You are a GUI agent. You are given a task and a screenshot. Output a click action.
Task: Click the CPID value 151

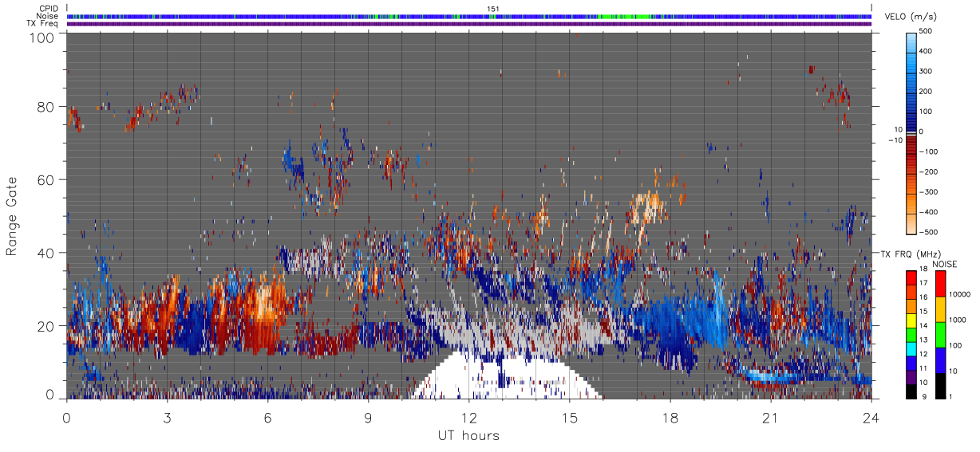493,9
